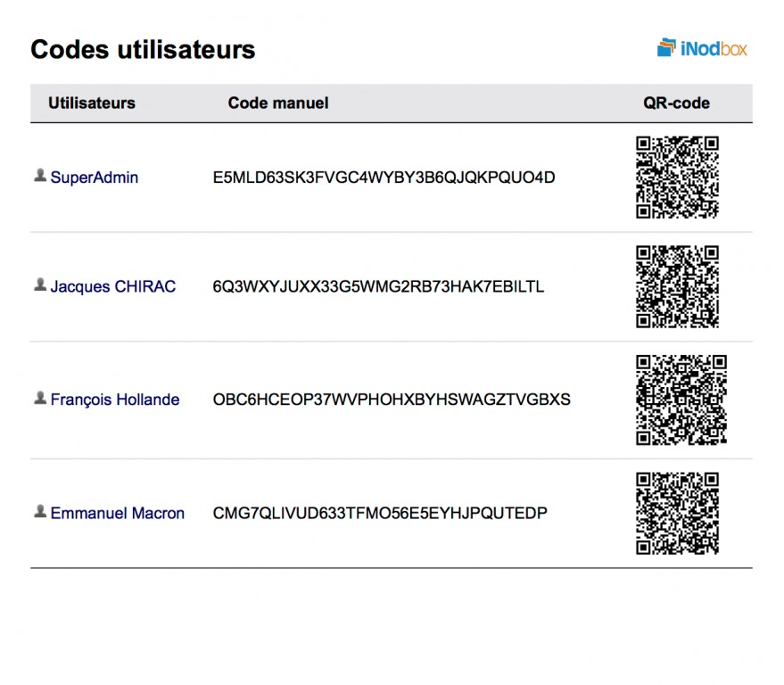The width and height of the screenshot is (784, 685).
Task: Open SuperAdmin's QR code
Action: pyautogui.click(x=678, y=177)
